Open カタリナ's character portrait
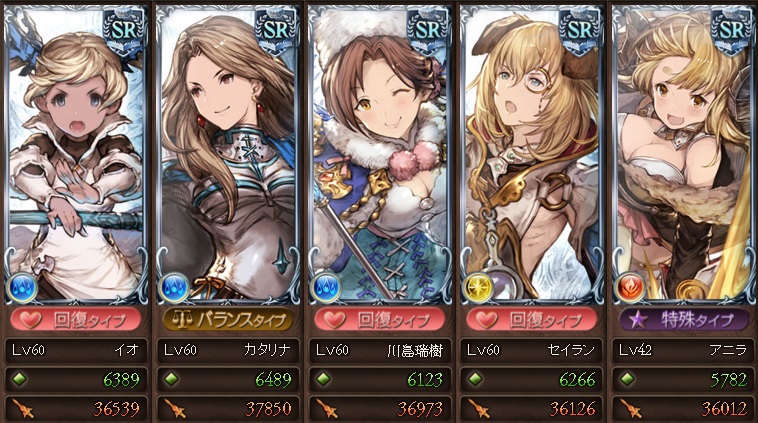The height and width of the screenshot is (423, 758). coord(228,155)
